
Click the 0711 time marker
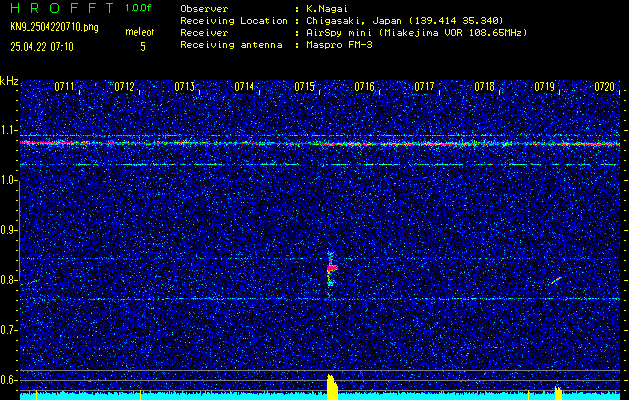click(65, 87)
